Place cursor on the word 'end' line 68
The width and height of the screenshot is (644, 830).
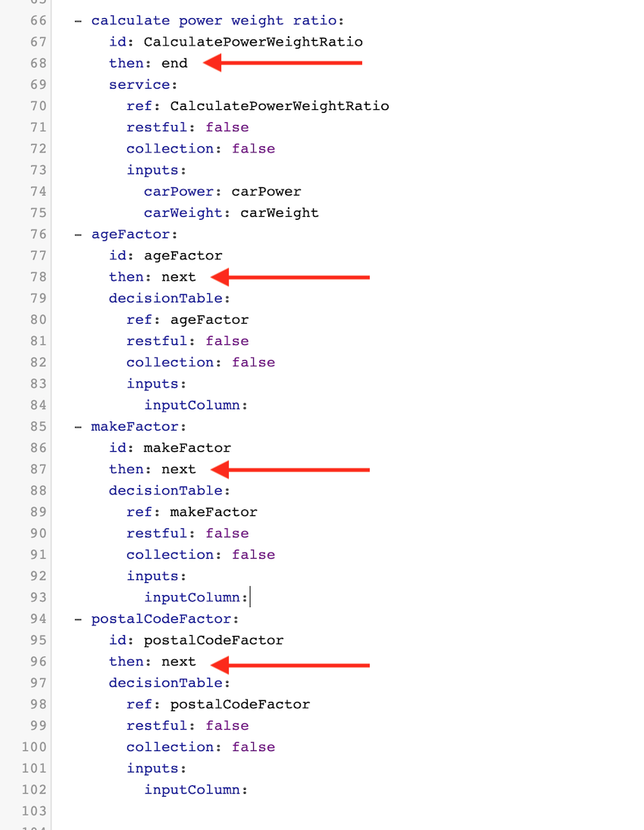pos(174,64)
